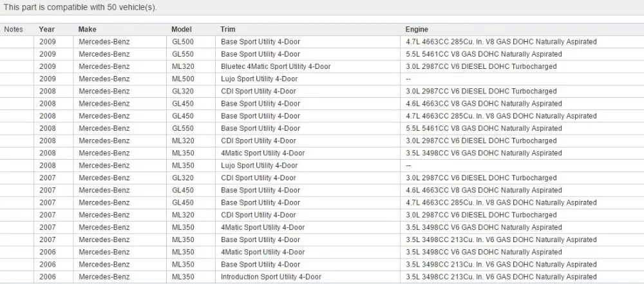
Task: Click the year cell in the GL500 row
Action: (x=47, y=42)
